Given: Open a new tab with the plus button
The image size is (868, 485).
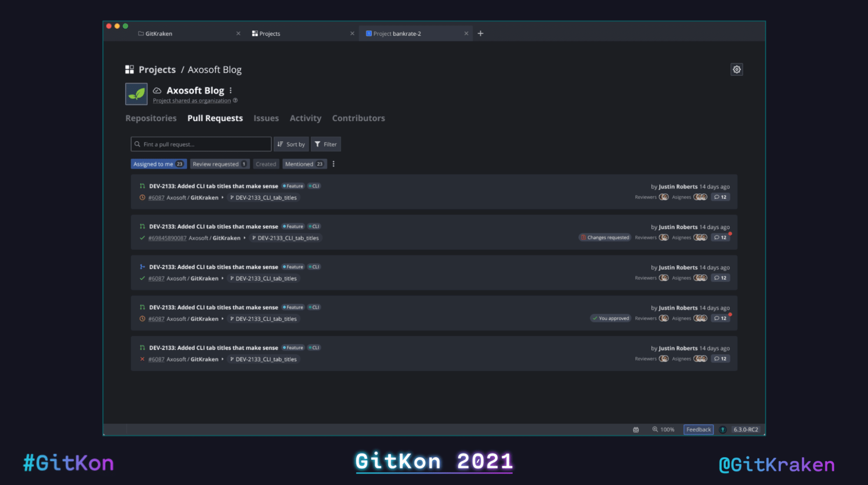Looking at the screenshot, I should click(480, 33).
